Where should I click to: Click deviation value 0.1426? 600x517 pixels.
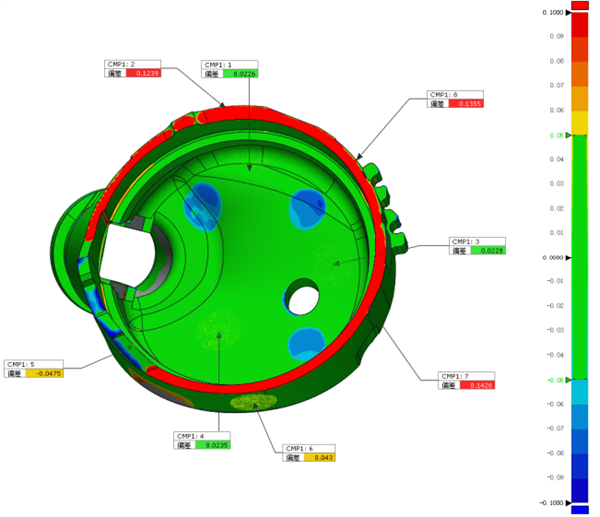pos(477,385)
